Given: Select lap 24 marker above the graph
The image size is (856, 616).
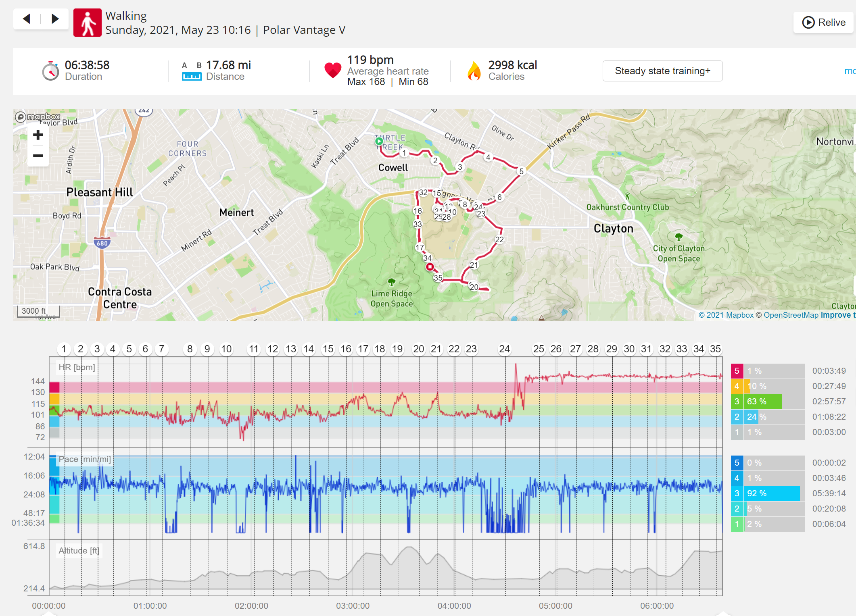Looking at the screenshot, I should (x=504, y=349).
